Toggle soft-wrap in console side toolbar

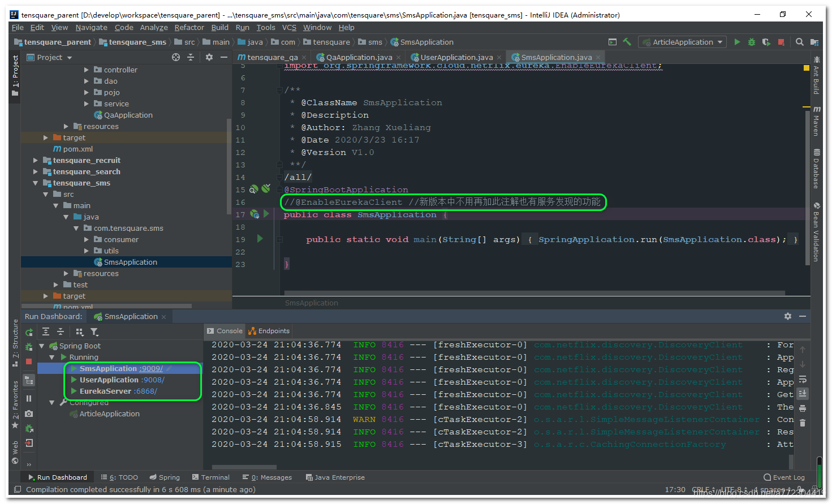(x=803, y=379)
